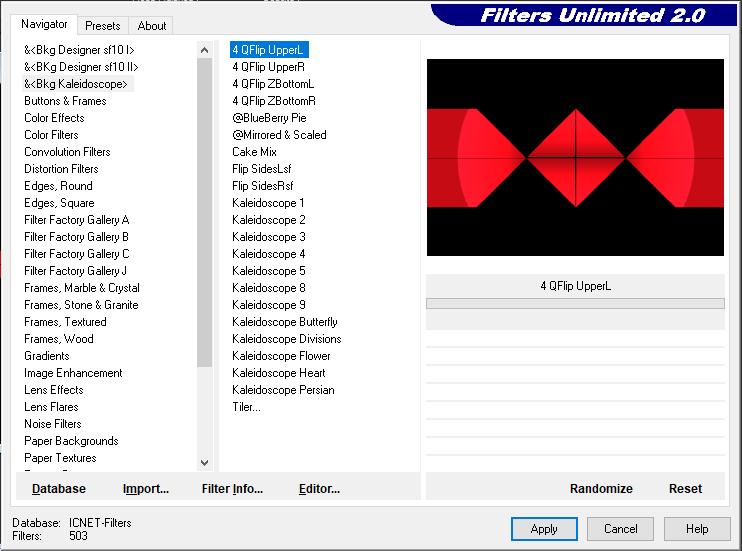Choose Frames, Marble & Crystal

click(82, 288)
